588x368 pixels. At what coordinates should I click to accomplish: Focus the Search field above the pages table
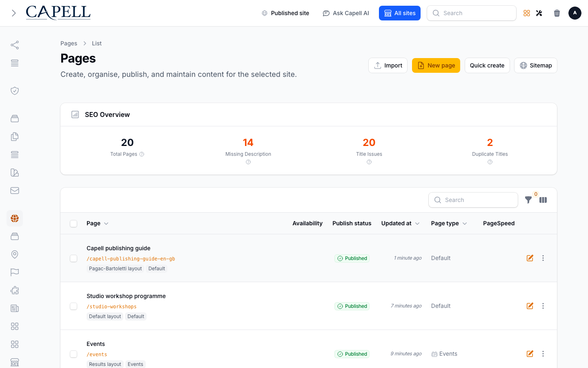point(473,200)
